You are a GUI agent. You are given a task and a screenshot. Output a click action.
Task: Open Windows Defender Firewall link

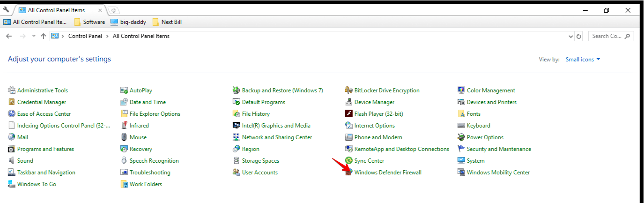388,173
